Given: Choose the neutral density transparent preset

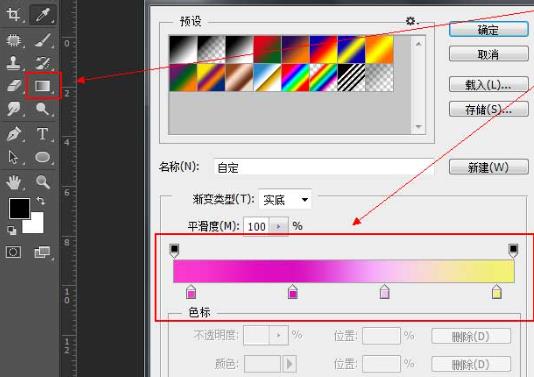Looking at the screenshot, I should coord(379,78).
